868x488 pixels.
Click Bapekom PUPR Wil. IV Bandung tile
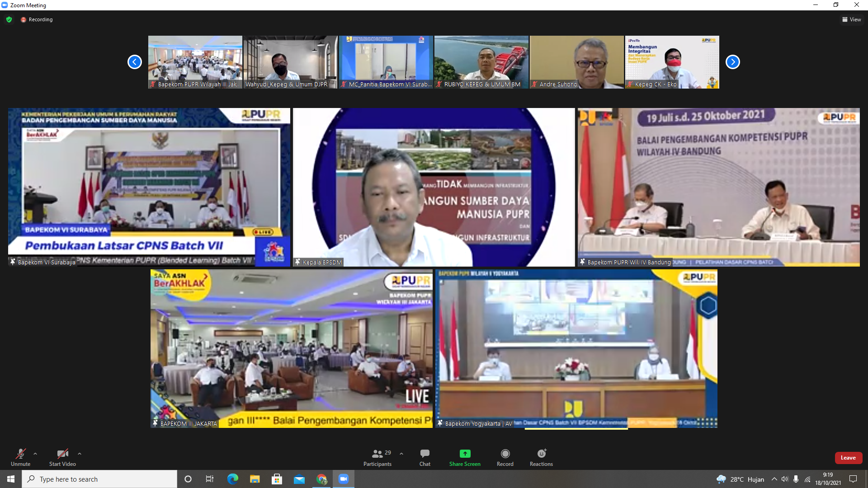(719, 187)
